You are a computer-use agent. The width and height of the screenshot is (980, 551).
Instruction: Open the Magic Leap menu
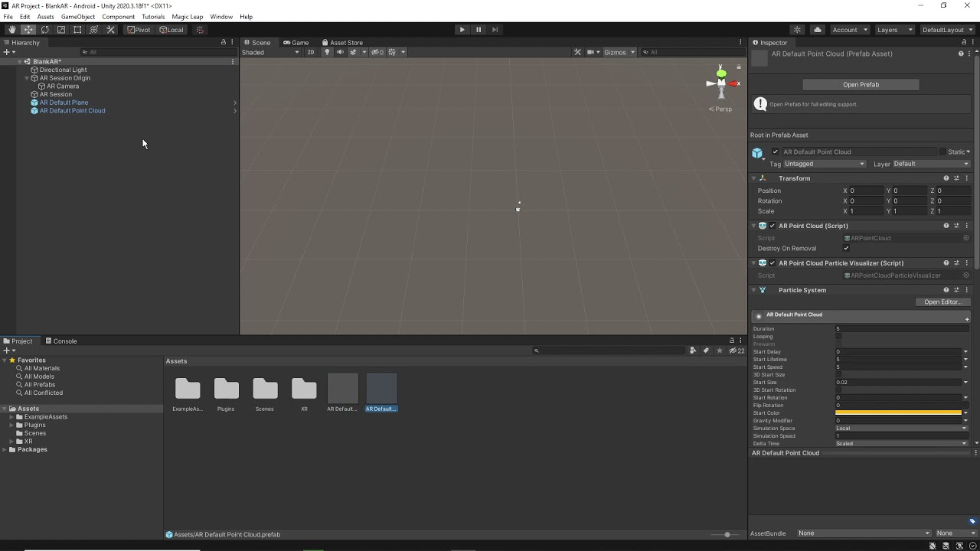point(188,17)
